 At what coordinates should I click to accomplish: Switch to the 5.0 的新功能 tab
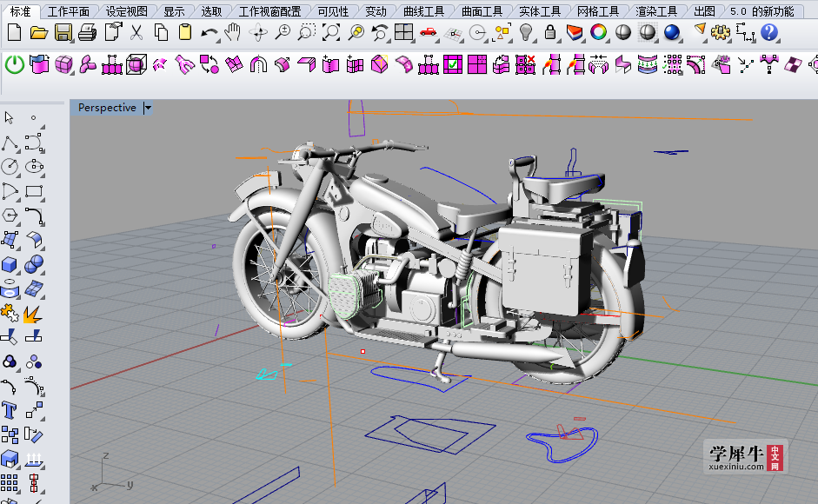[761, 11]
